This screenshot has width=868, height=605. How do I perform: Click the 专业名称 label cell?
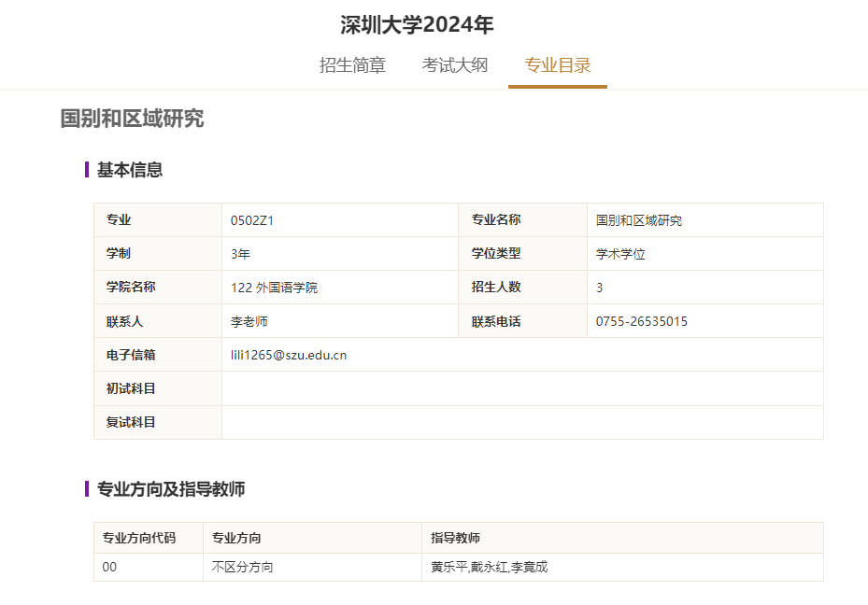click(x=522, y=220)
